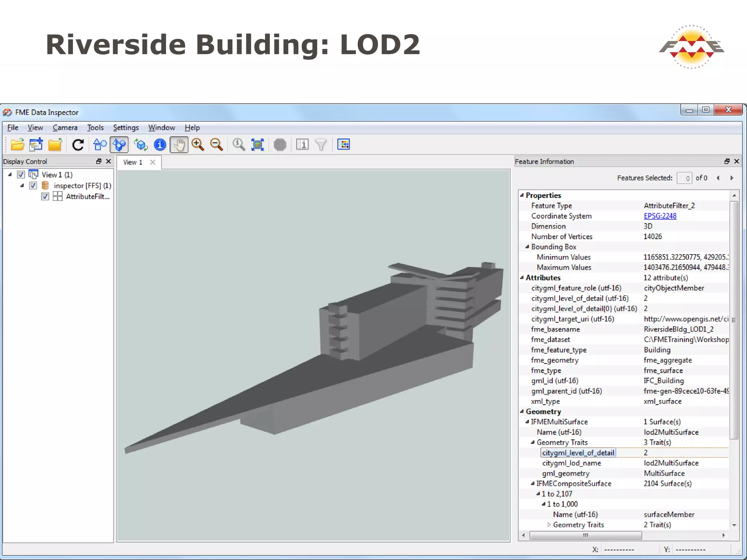The height and width of the screenshot is (560, 747).
Task: Switch to 2D view mode icon
Action: 100,145
